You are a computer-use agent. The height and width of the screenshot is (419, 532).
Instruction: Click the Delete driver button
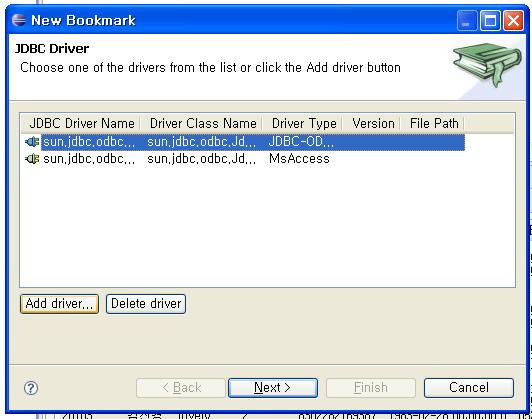click(146, 304)
